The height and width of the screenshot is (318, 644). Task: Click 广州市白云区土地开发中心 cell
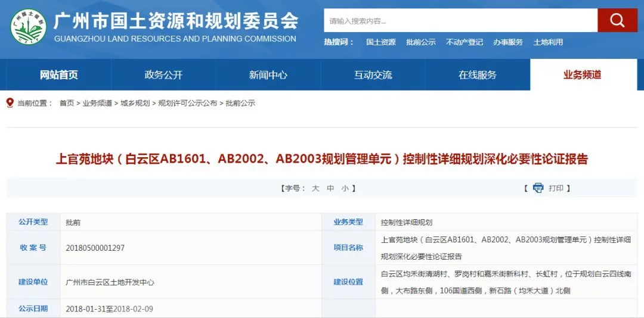(110, 282)
